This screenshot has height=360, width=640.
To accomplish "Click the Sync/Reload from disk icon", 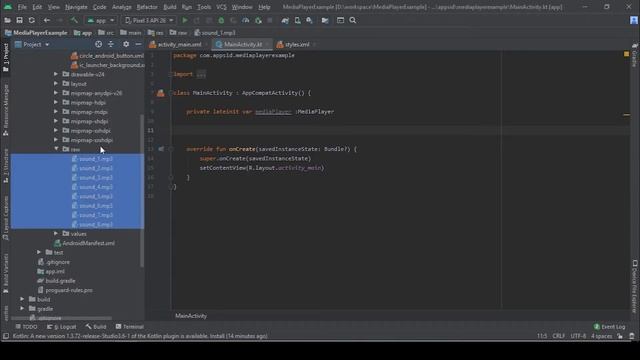I will [x=31, y=20].
